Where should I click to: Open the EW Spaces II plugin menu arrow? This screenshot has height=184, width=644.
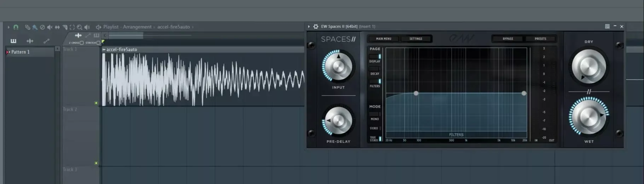coord(309,27)
